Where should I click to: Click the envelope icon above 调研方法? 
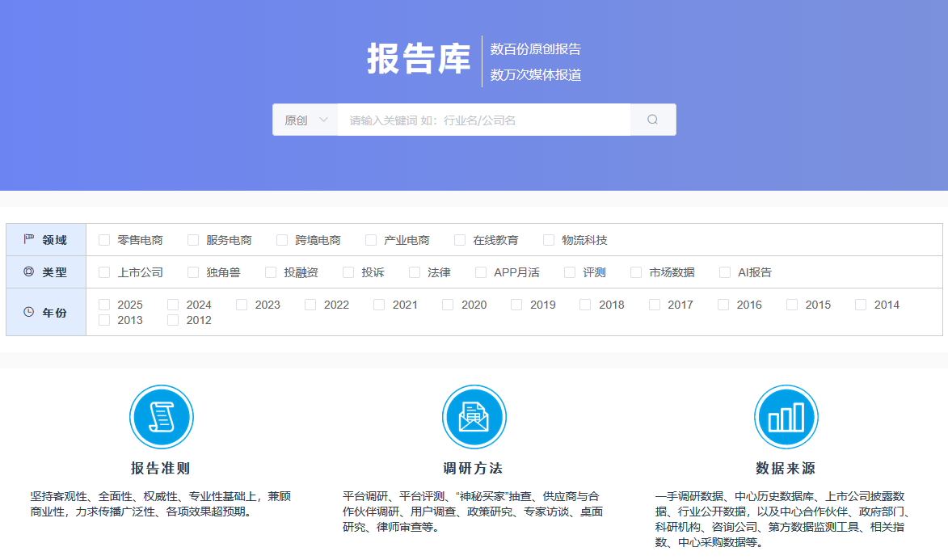click(474, 416)
